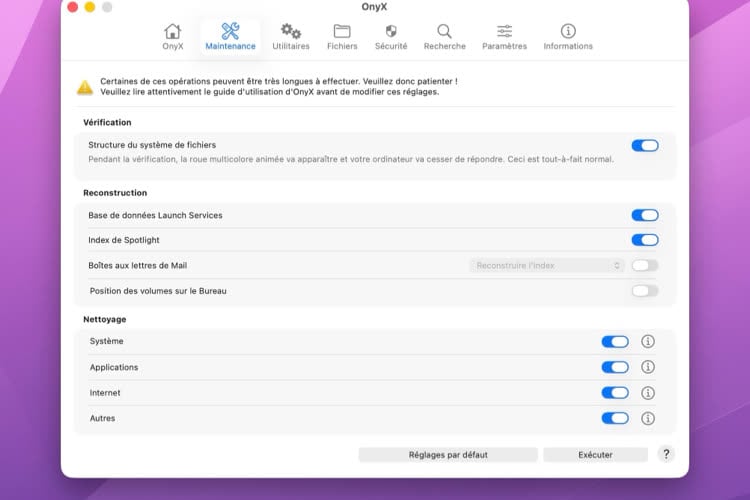The width and height of the screenshot is (750, 500).
Task: Open help with the question mark button
Action: click(x=666, y=454)
